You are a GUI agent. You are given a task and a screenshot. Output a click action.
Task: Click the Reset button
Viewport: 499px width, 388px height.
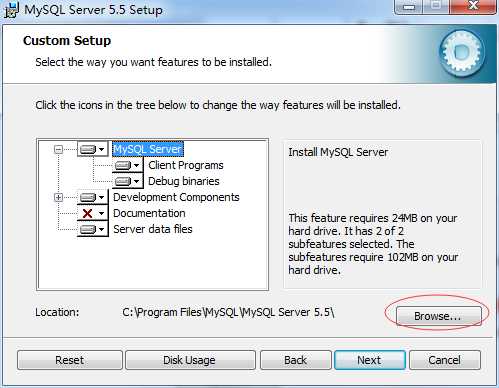70,360
